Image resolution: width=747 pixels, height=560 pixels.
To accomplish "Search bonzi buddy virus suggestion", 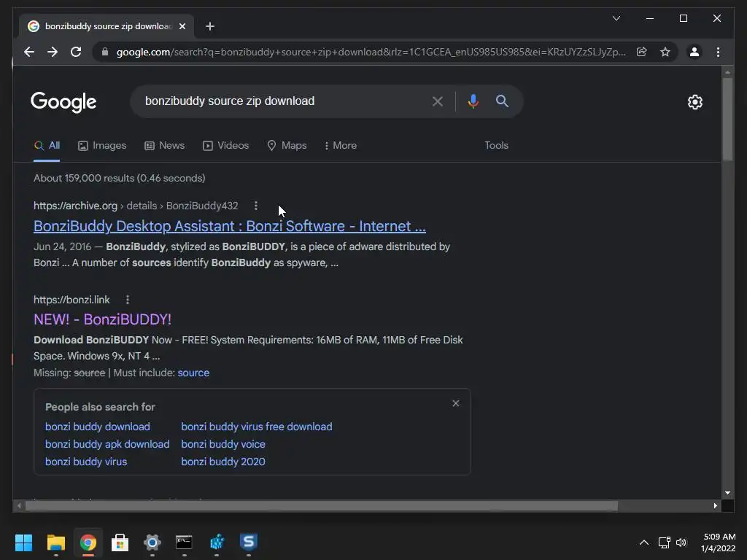I will pos(86,462).
